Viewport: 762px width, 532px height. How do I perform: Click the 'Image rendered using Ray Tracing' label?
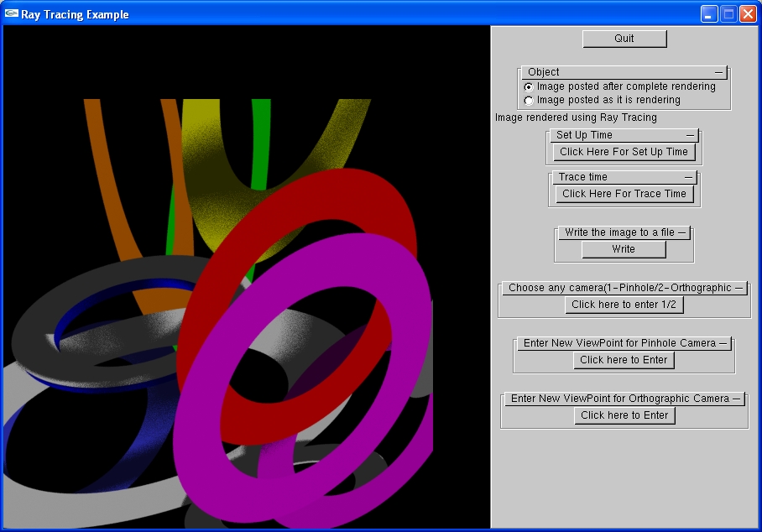(576, 117)
